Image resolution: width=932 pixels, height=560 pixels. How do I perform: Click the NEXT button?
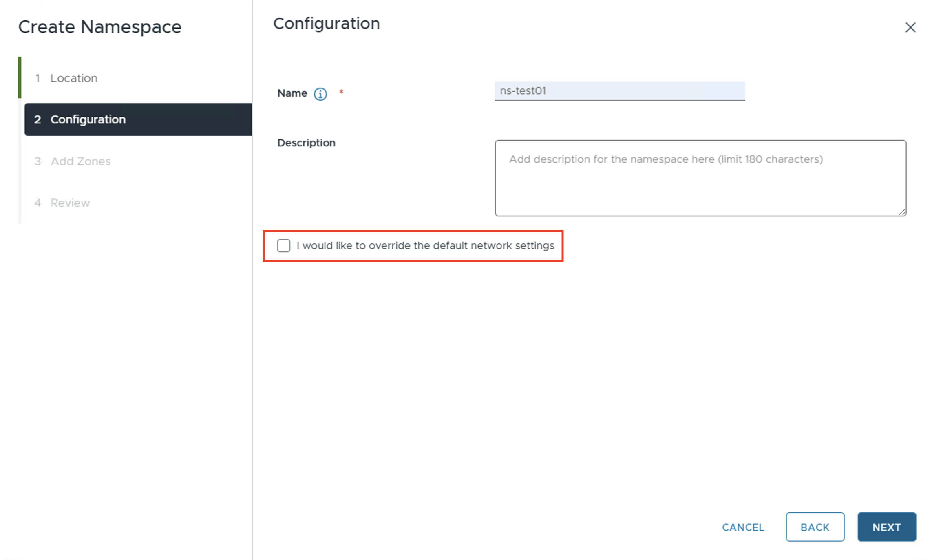(x=887, y=527)
